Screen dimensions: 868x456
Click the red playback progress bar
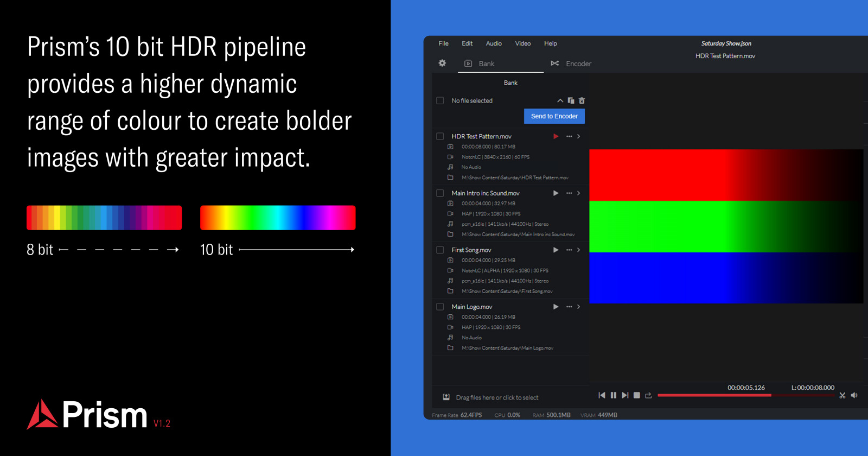[714, 395]
